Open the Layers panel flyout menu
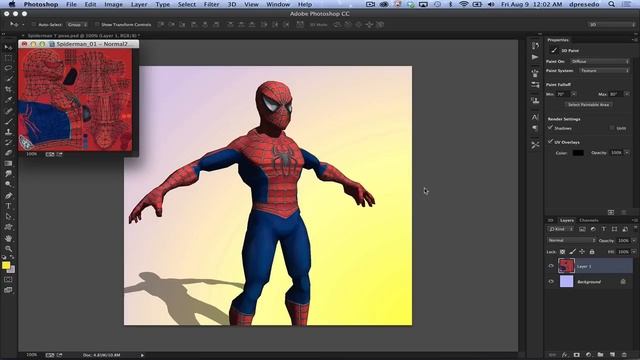 pos(635,220)
